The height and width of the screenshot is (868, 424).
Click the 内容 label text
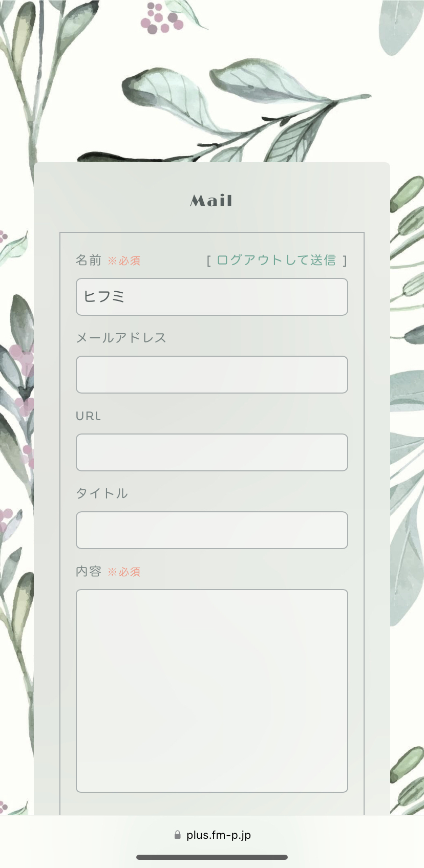pyautogui.click(x=89, y=572)
